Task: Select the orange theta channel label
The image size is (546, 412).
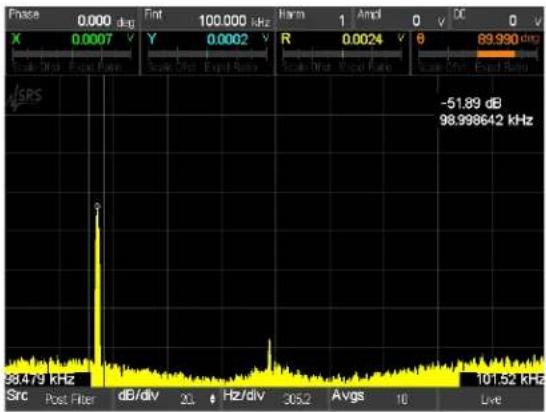Action: point(421,39)
